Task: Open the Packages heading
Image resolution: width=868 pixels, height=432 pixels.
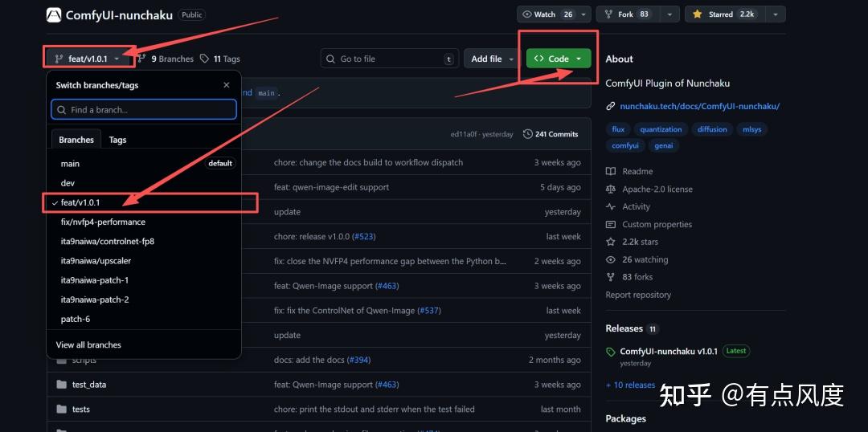Action: point(625,418)
